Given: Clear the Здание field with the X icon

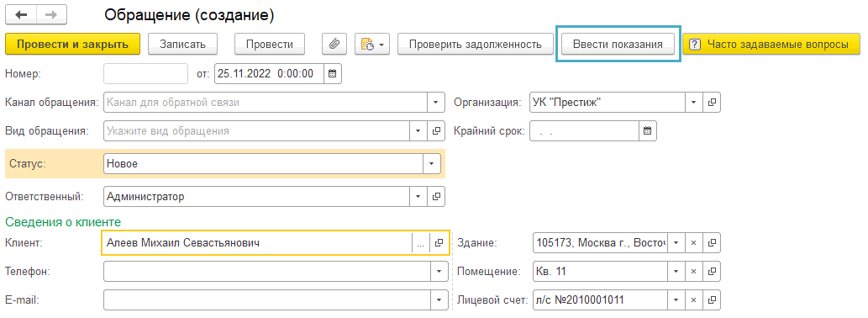Looking at the screenshot, I should 693,242.
